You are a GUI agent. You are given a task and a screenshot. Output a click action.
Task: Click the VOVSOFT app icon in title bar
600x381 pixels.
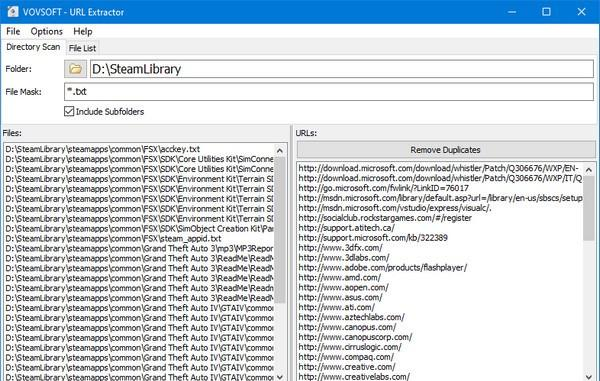pyautogui.click(x=13, y=11)
